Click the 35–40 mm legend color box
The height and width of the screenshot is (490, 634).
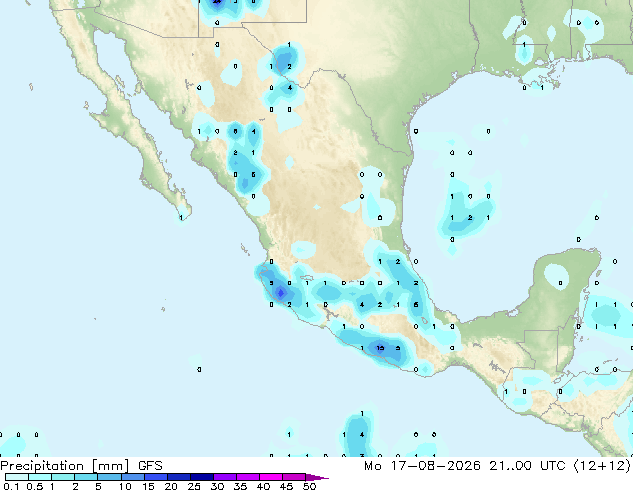(x=247, y=477)
